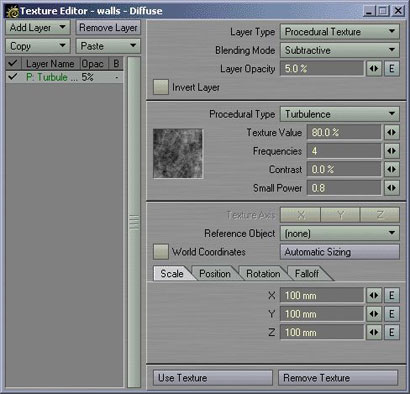Select Y texture axis button
410x394 pixels.
340,215
